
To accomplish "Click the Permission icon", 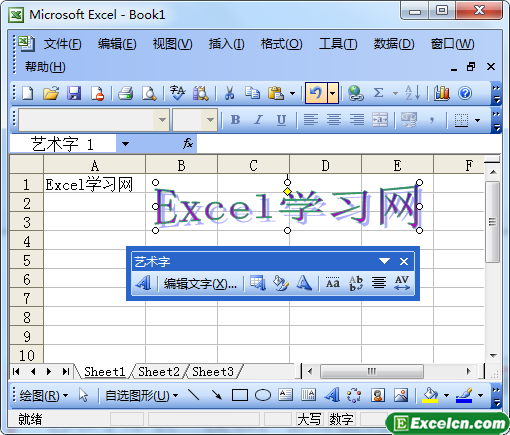I will (97, 93).
